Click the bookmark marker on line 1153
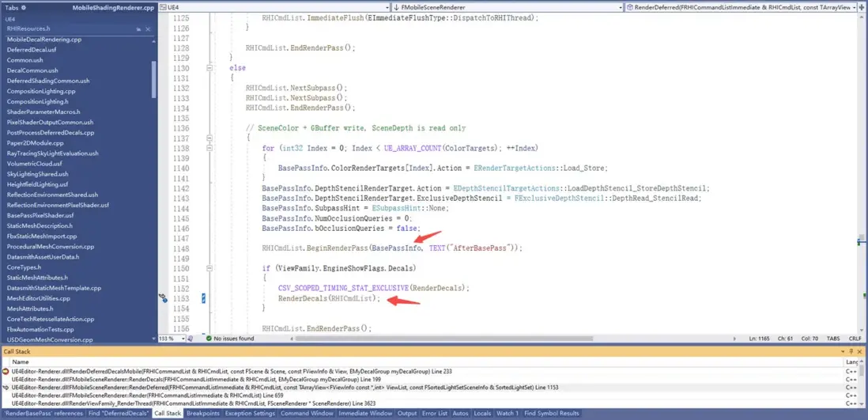 coord(204,299)
